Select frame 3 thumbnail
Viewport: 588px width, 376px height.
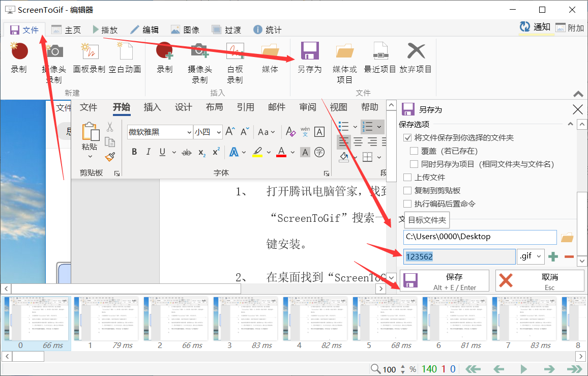[245, 324]
